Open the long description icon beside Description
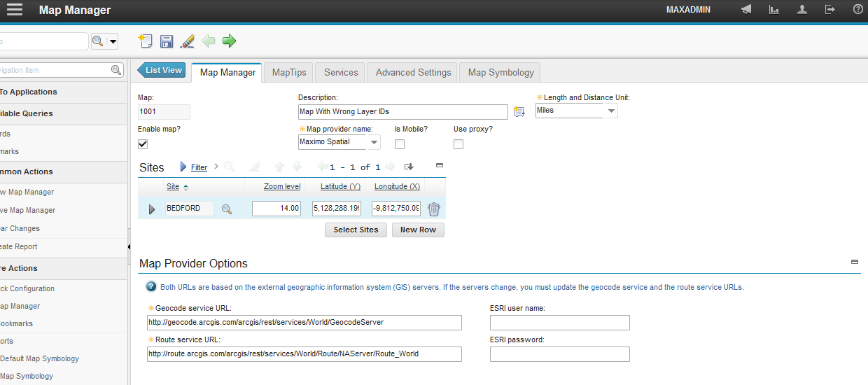The image size is (868, 385). 519,112
